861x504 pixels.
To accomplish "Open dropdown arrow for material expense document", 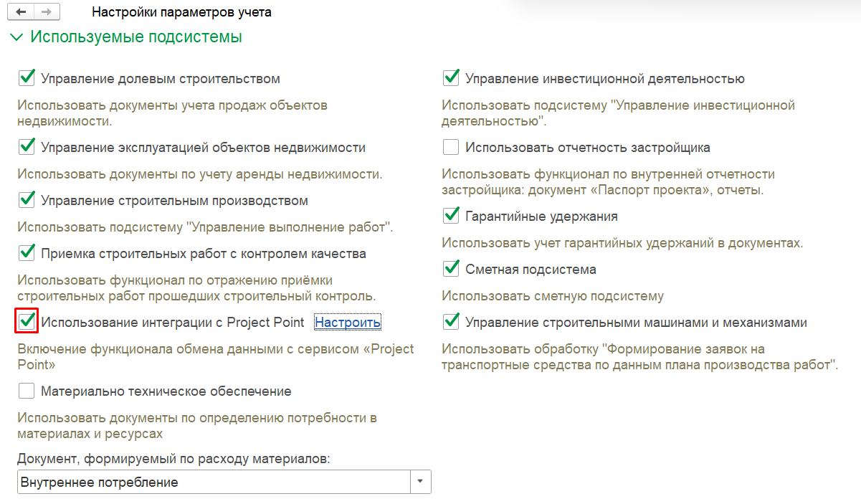I will [x=420, y=482].
